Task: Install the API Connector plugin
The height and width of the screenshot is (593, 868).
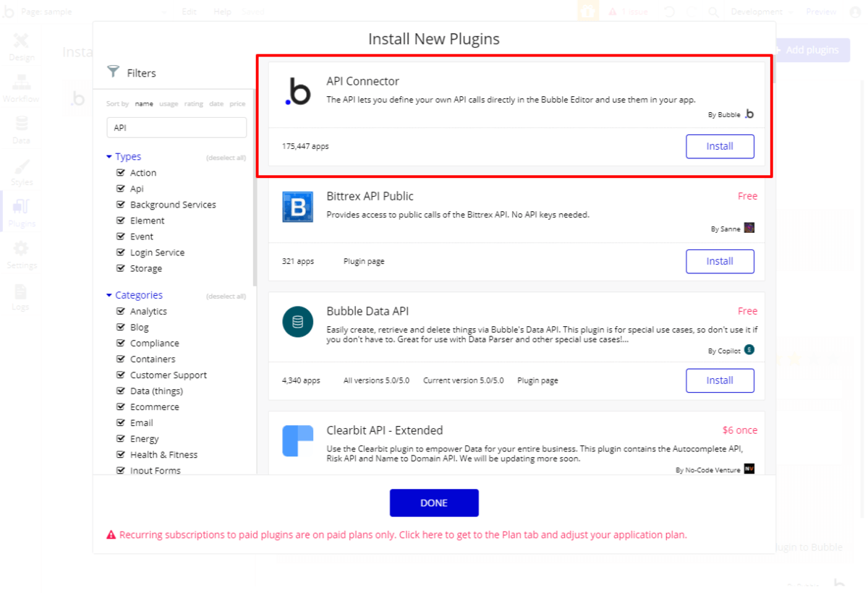Action: [720, 146]
